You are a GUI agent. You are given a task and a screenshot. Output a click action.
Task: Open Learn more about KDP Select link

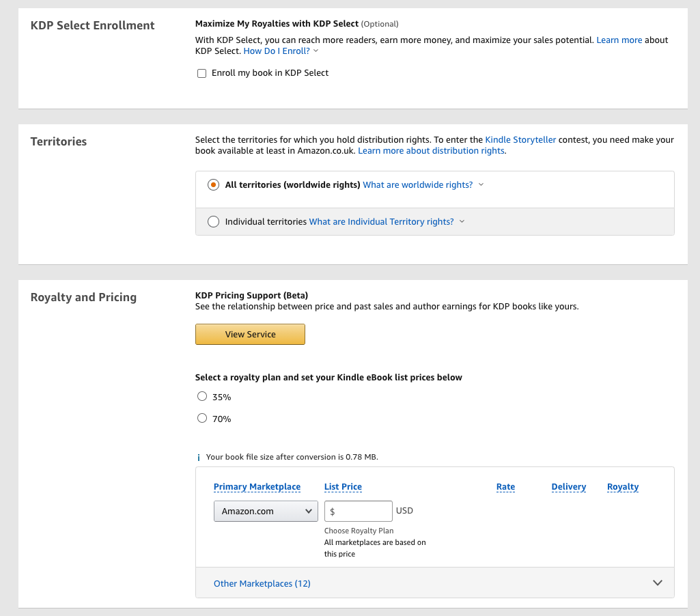tap(619, 40)
